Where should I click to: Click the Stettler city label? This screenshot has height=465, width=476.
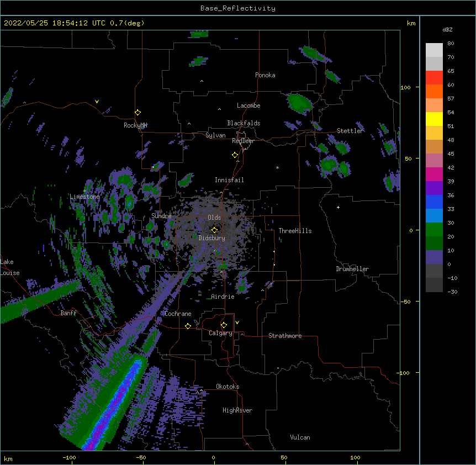tap(350, 131)
